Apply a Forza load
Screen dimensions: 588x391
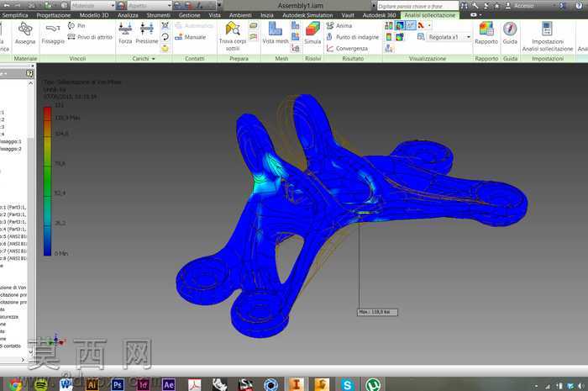pos(125,33)
